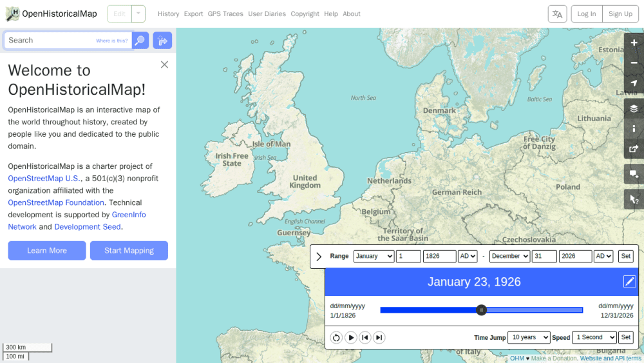This screenshot has width=644, height=363.
Task: Collapse the range panel chevron
Action: coord(319,257)
